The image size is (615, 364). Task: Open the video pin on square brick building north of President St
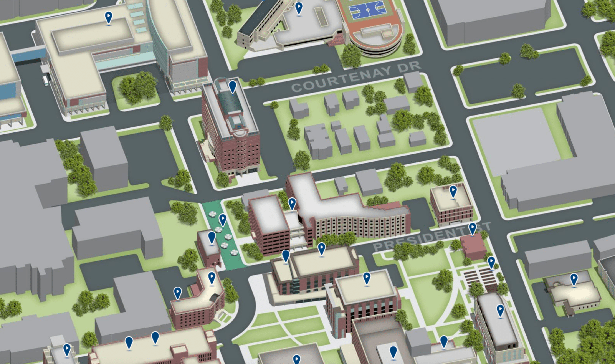click(x=453, y=192)
